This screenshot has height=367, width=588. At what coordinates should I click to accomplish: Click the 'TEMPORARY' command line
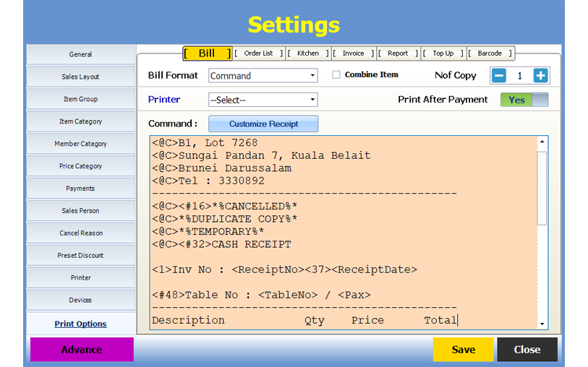(x=208, y=232)
